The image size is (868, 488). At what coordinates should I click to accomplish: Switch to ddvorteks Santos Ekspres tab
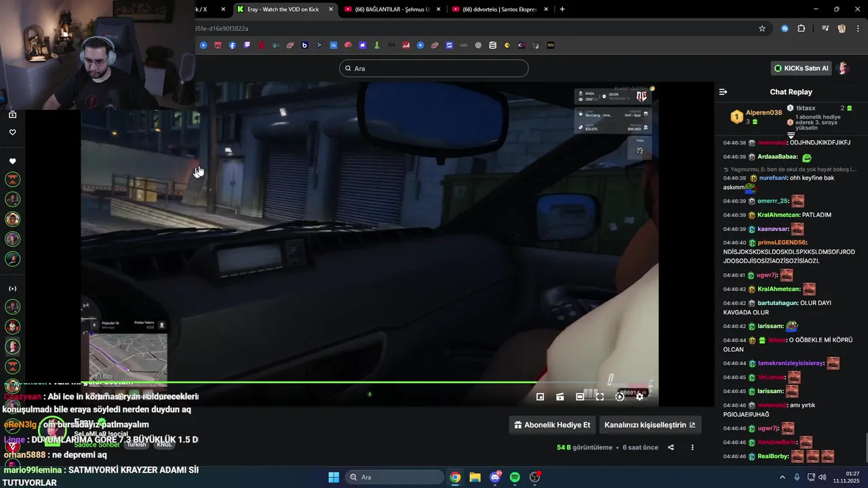tap(500, 9)
